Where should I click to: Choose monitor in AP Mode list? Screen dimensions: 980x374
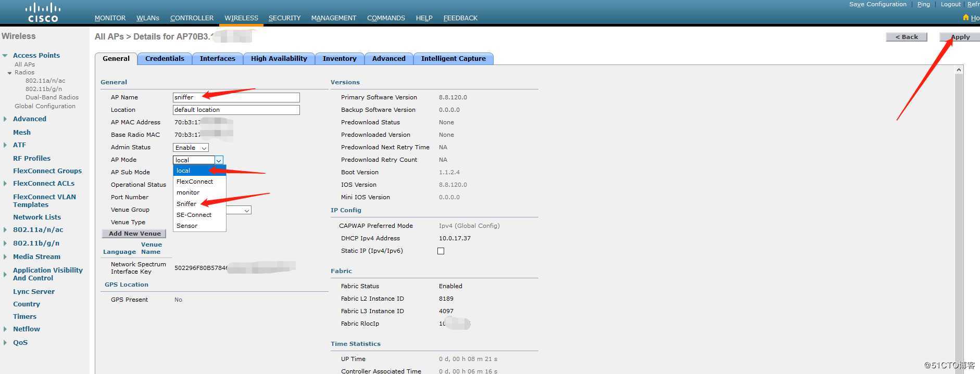[199, 192]
